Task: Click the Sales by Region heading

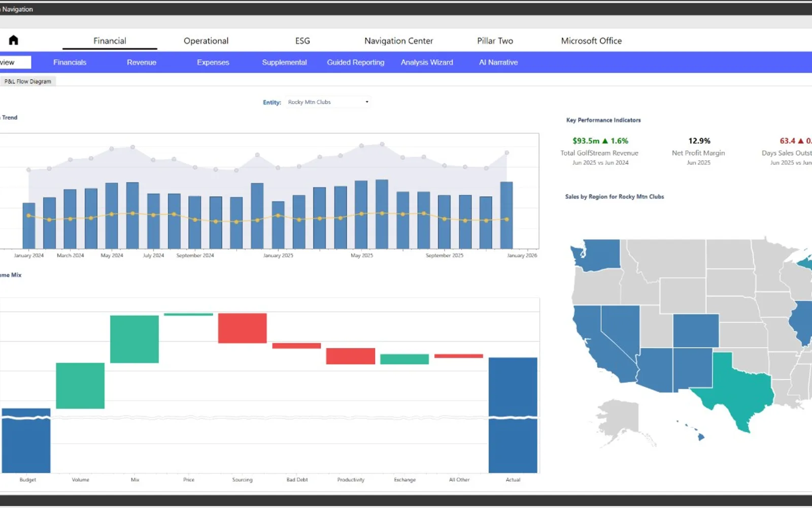Action: pos(615,197)
